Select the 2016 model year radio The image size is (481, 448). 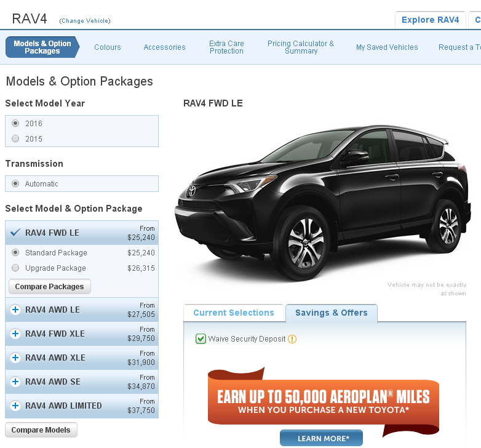(x=16, y=124)
